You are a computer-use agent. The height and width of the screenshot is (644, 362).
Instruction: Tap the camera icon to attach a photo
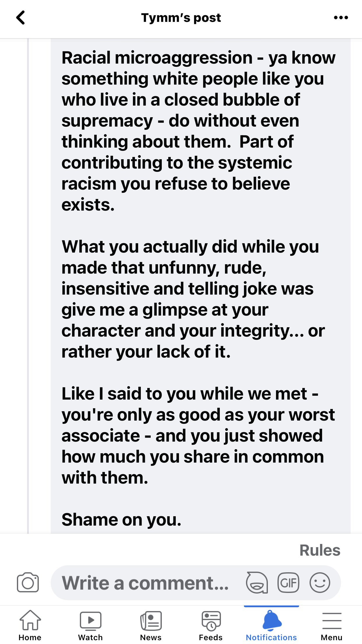pos(28,583)
